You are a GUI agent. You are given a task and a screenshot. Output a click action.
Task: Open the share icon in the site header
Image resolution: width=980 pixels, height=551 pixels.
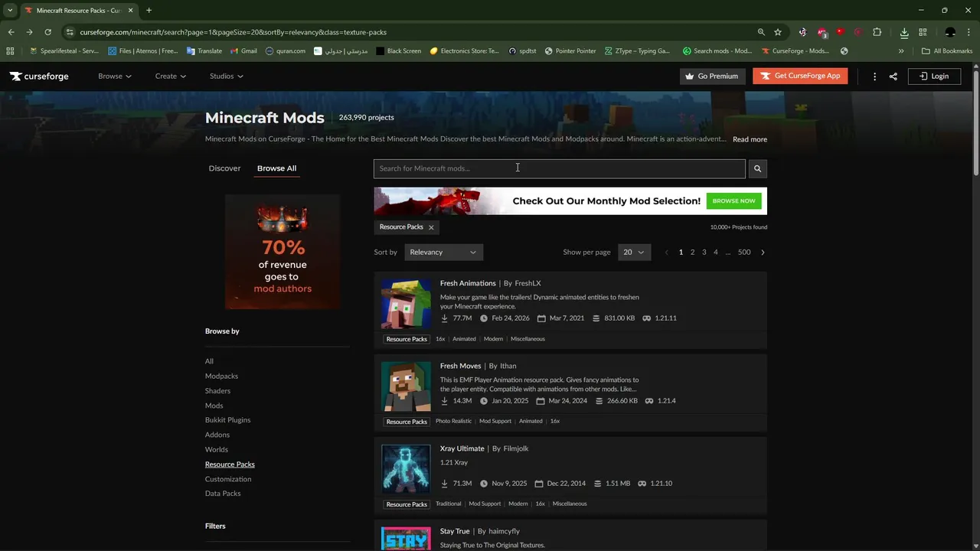[x=893, y=77]
